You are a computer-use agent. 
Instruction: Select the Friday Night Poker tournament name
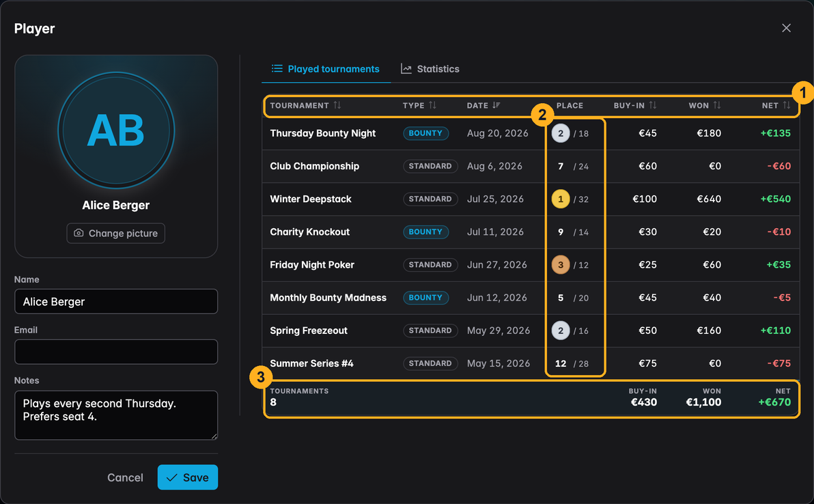point(312,265)
